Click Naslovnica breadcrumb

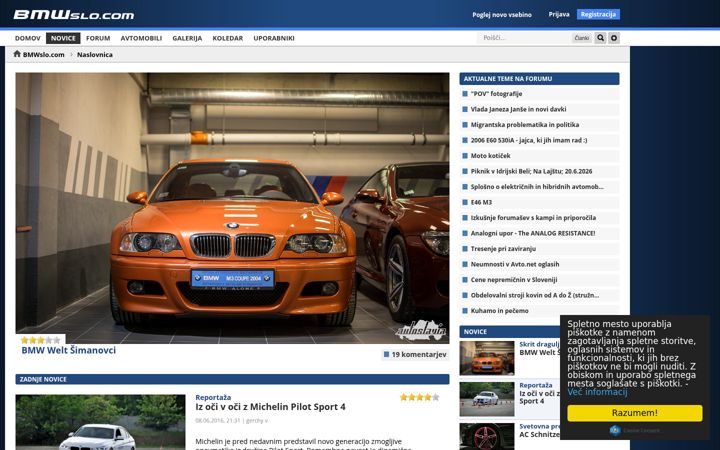point(95,55)
